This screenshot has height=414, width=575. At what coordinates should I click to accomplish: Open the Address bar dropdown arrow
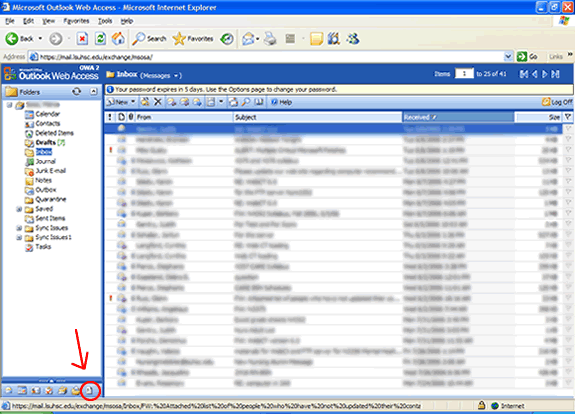[x=508, y=56]
